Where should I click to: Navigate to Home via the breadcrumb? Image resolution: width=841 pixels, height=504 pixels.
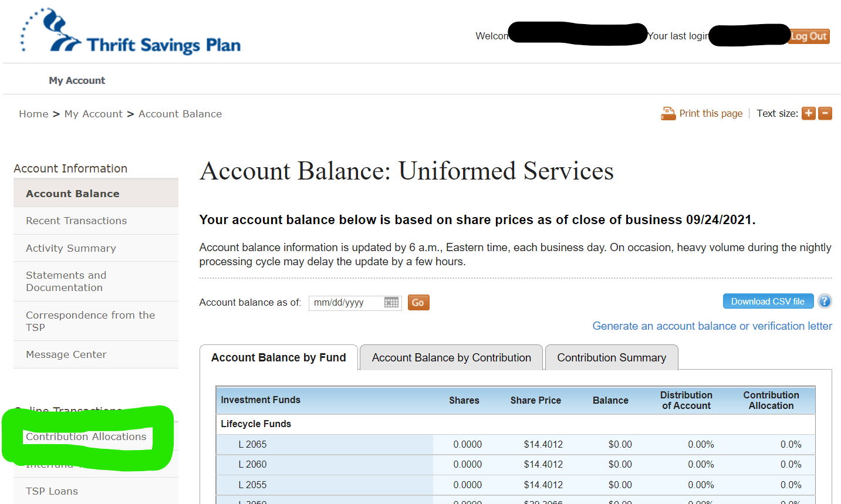click(x=33, y=113)
